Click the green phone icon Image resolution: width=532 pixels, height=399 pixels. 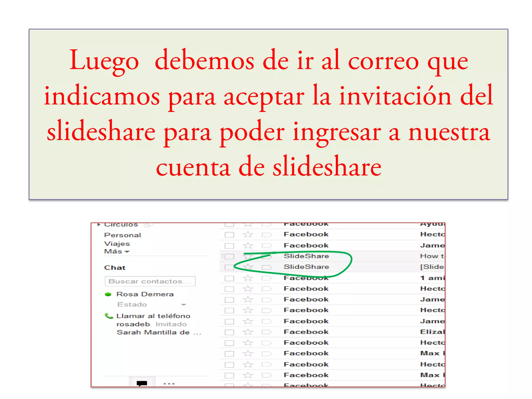coord(109,316)
